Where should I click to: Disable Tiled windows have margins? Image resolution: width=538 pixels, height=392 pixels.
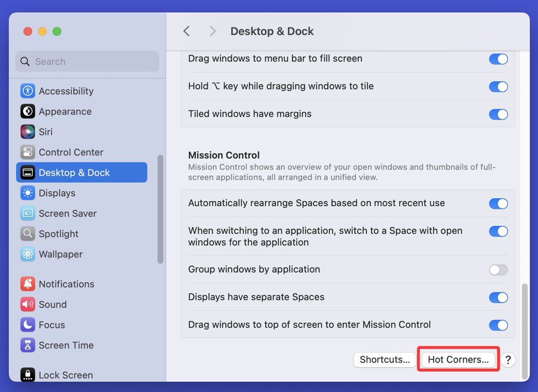point(498,114)
